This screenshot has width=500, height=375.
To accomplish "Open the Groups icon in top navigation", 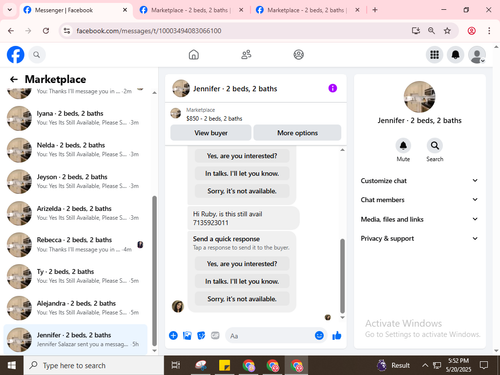I will [x=298, y=55].
